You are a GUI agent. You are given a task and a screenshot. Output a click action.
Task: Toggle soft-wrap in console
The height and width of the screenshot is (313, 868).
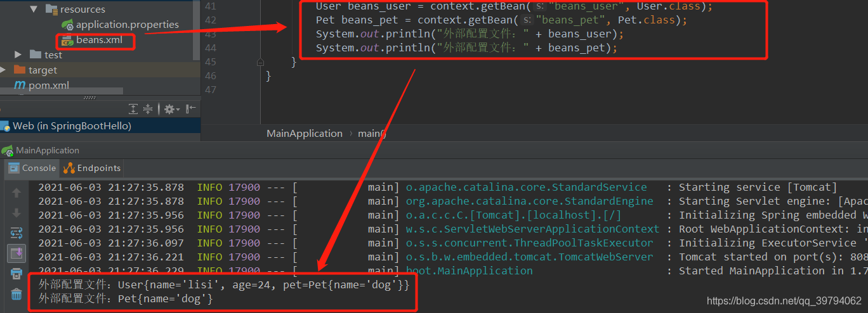pyautogui.click(x=16, y=233)
